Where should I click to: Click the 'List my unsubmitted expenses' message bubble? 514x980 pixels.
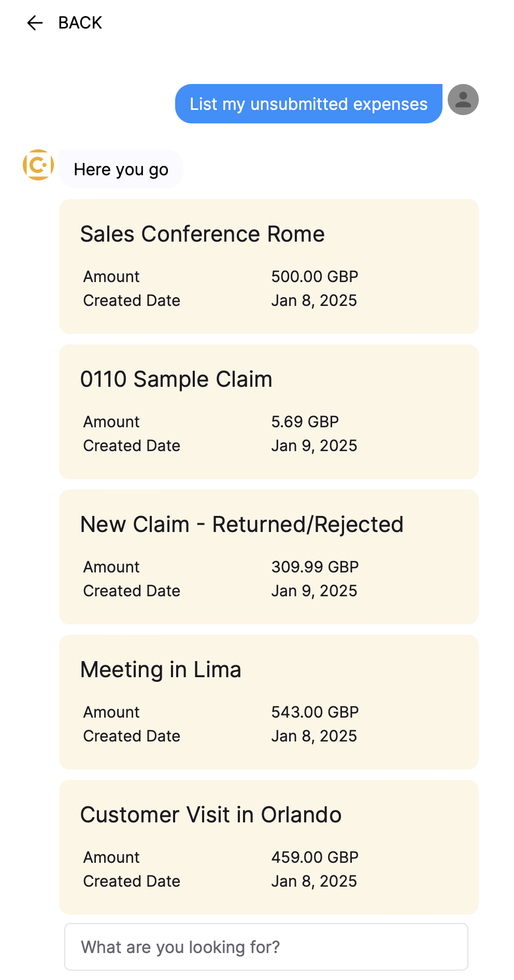point(309,104)
